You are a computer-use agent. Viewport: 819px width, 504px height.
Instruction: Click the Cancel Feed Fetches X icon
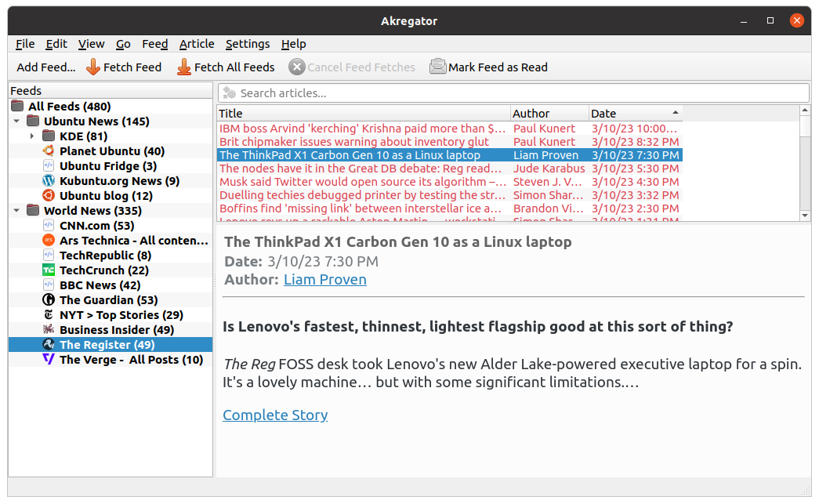pos(297,67)
